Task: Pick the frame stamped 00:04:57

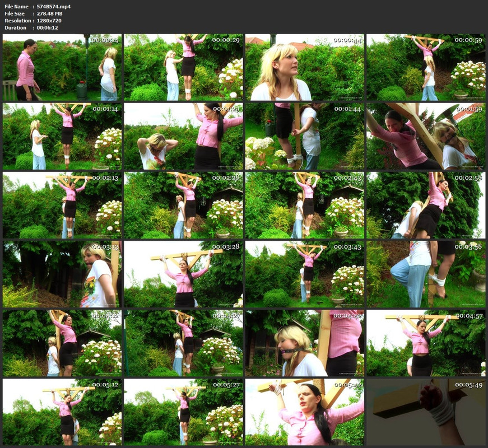Action: point(426,343)
